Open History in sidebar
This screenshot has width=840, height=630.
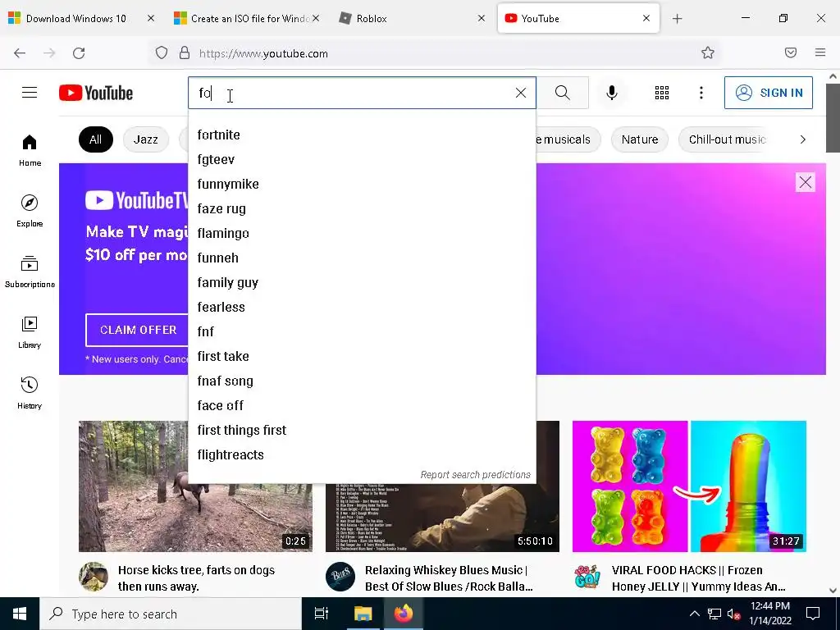point(30,393)
